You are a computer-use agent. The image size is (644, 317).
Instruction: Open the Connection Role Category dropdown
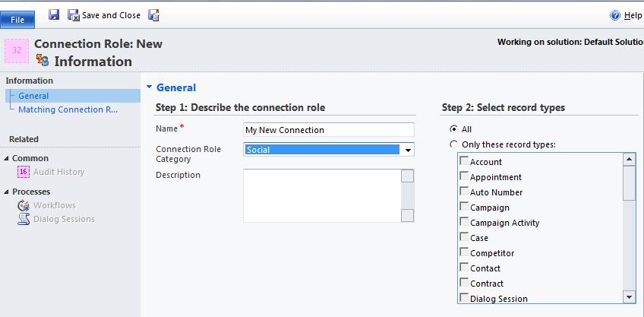(x=409, y=150)
